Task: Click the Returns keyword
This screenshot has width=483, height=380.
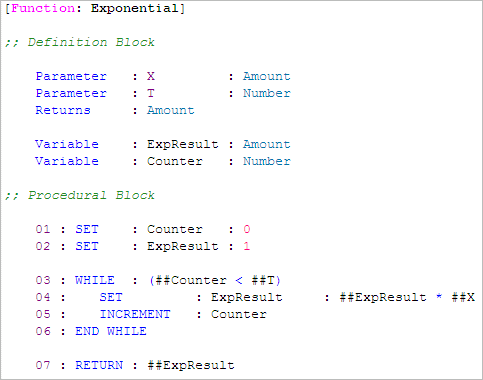Action: (x=63, y=110)
